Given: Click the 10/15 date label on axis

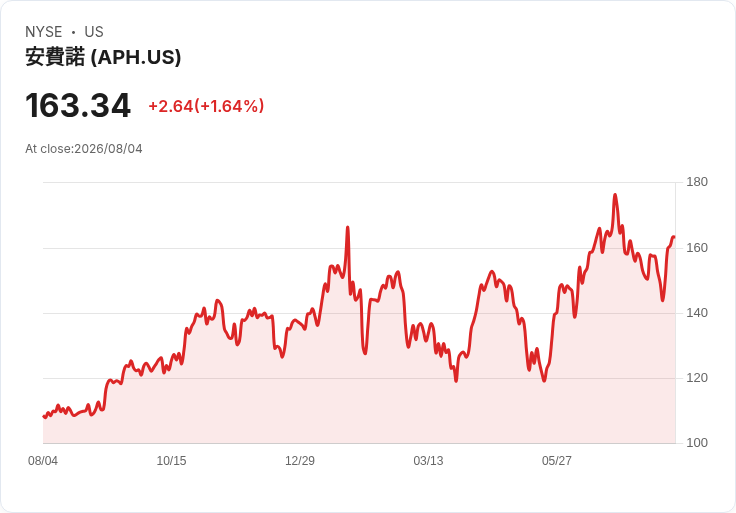Looking at the screenshot, I should coord(171,460).
